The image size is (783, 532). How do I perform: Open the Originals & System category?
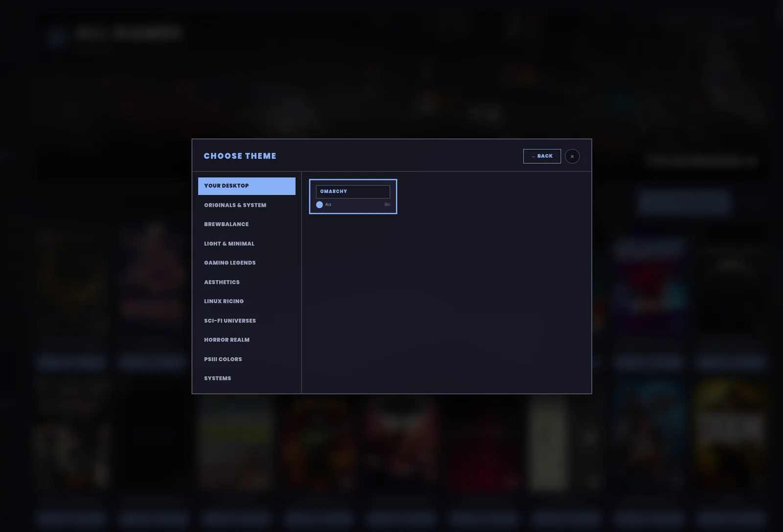[247, 205]
